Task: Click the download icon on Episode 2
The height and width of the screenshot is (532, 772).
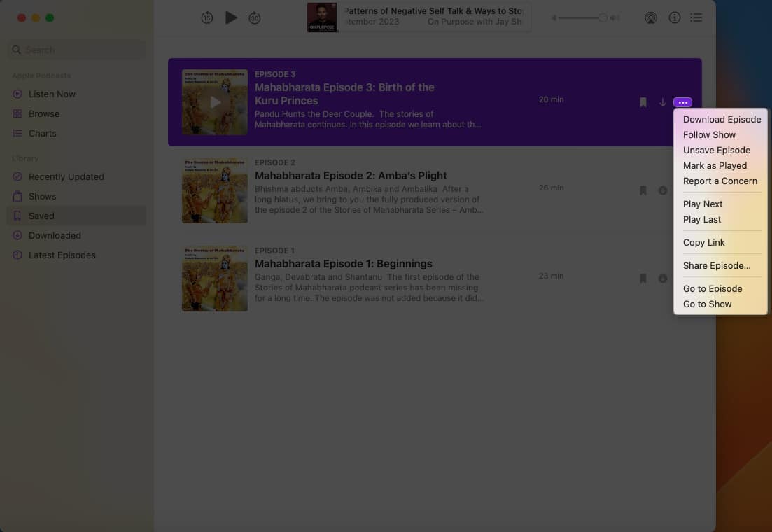Action: (663, 190)
